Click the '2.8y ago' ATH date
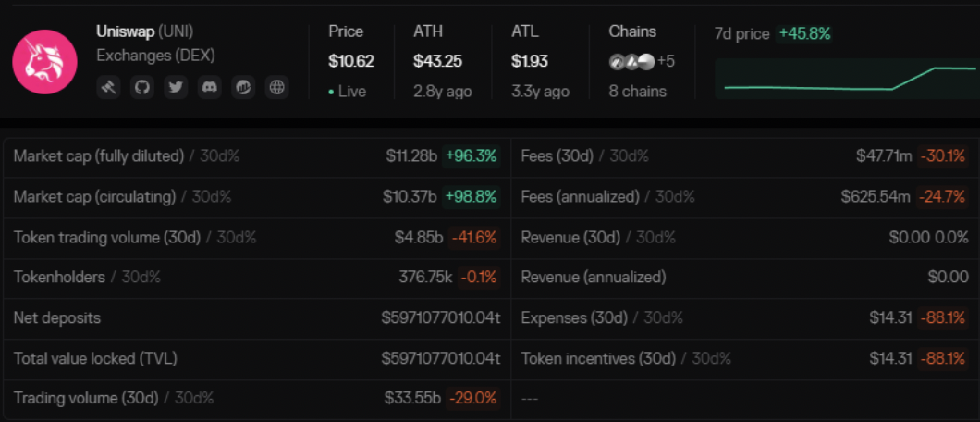 (x=443, y=92)
